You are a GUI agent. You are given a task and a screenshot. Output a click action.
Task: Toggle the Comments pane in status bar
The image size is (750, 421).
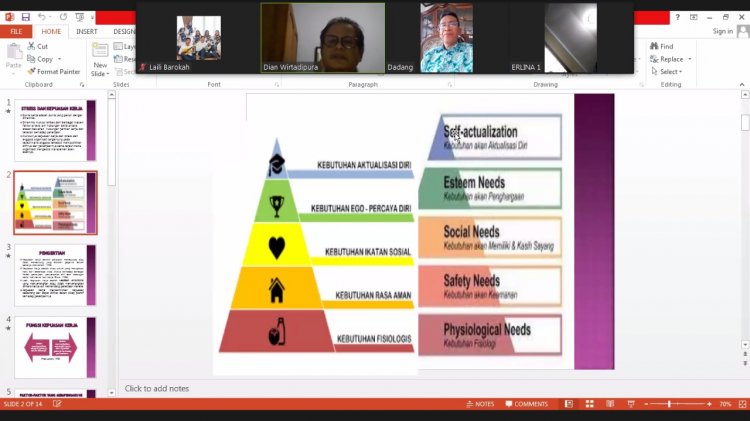tap(526, 404)
